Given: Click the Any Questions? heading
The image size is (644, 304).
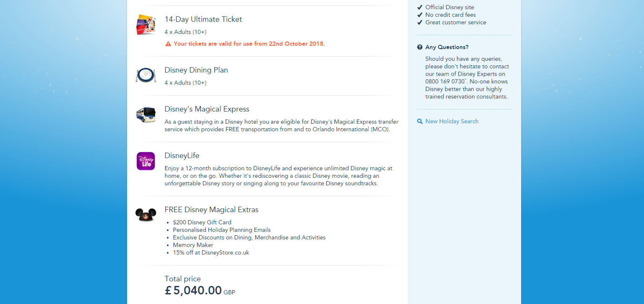Looking at the screenshot, I should pyautogui.click(x=447, y=47).
